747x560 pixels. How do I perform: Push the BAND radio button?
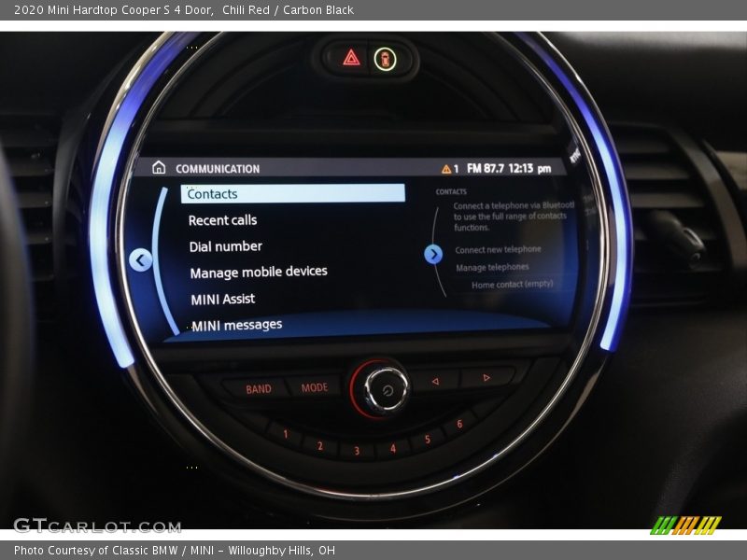click(x=259, y=389)
